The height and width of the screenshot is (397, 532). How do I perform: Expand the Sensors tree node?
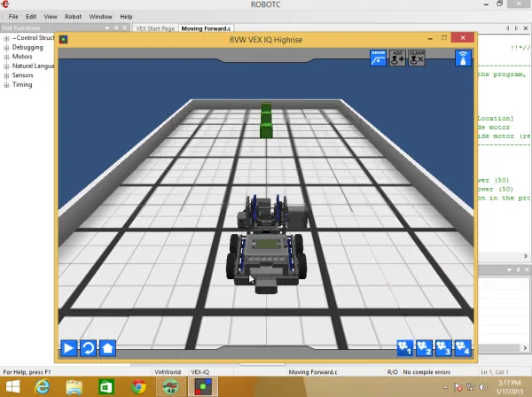[x=6, y=75]
